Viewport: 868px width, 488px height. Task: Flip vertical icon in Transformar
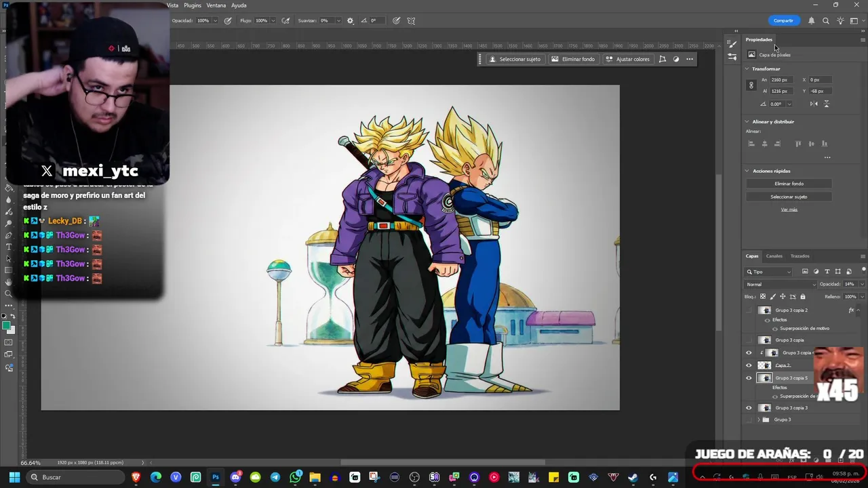tap(826, 104)
